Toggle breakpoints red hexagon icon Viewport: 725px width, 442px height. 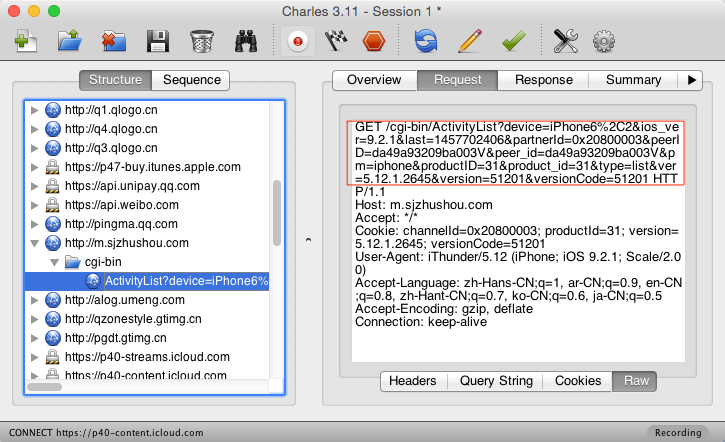coord(374,41)
